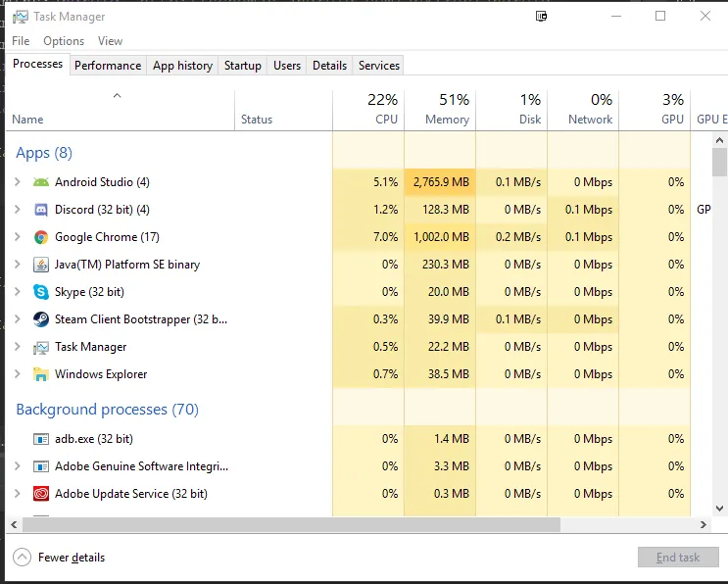Click the vertical scrollbar up arrow
Screen dimensions: 728x584
coord(719,140)
